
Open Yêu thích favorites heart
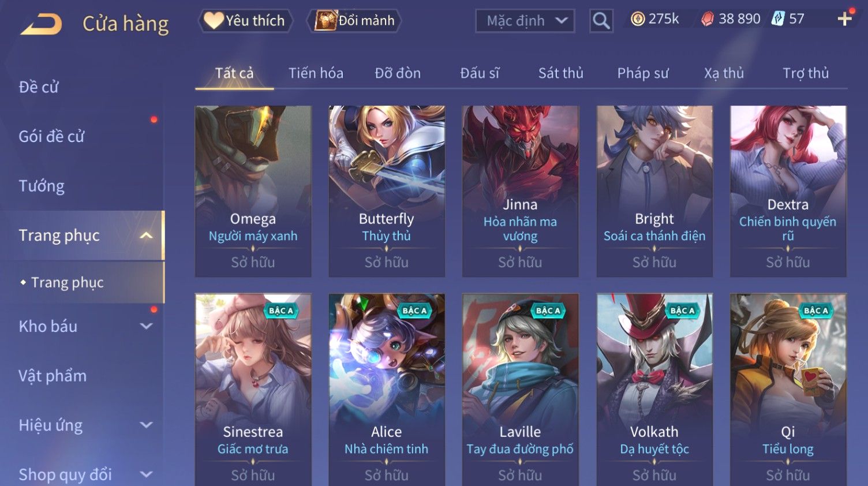pyautogui.click(x=245, y=21)
